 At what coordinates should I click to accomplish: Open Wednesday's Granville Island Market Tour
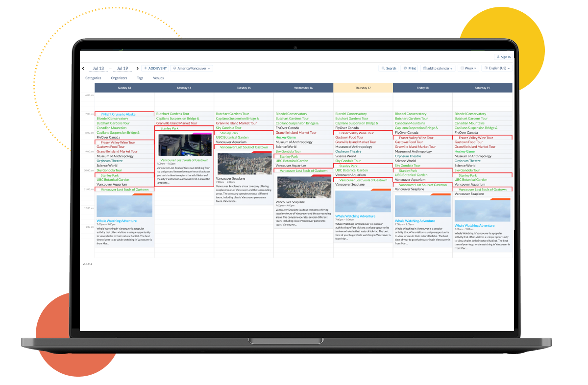(296, 133)
